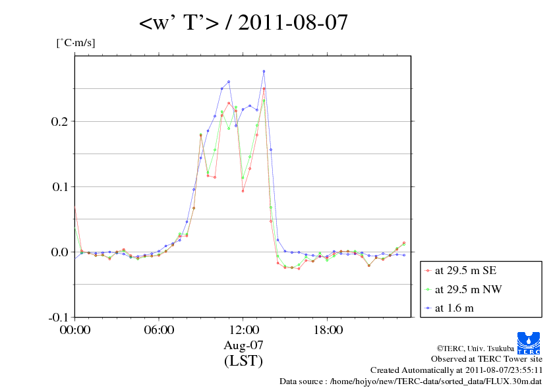Click the x-axis label "00:00"
The height and width of the screenshot is (392, 555).
click(75, 329)
